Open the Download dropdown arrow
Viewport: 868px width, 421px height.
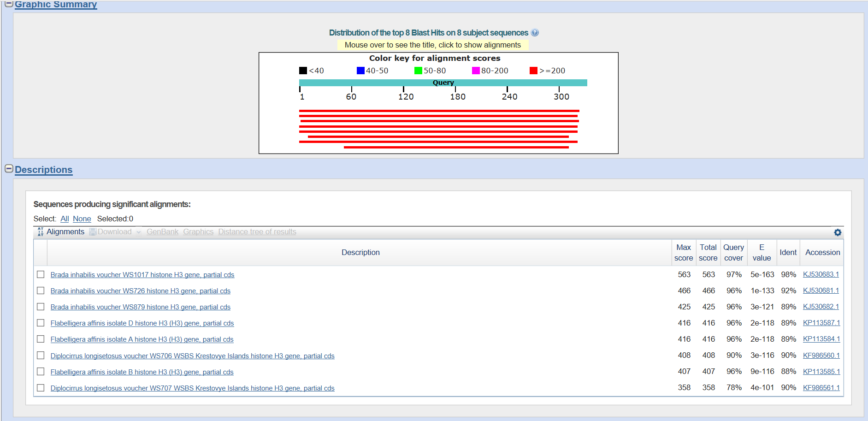[x=138, y=232]
